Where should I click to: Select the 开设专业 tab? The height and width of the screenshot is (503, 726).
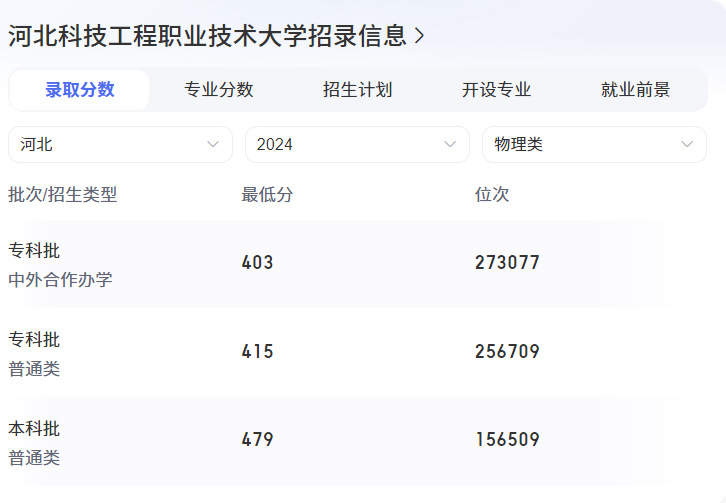tap(496, 90)
